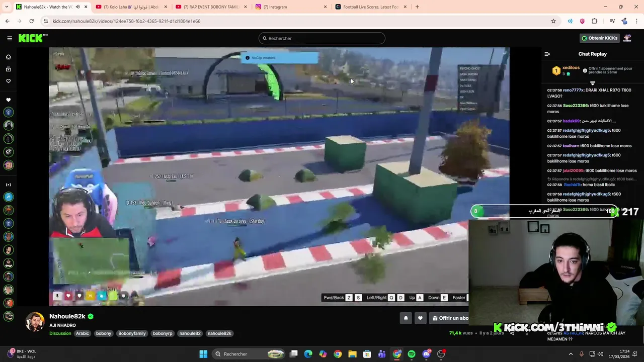The height and width of the screenshot is (362, 644).
Task: Click the Windows taskbar Rechercher search box
Action: coord(249,354)
